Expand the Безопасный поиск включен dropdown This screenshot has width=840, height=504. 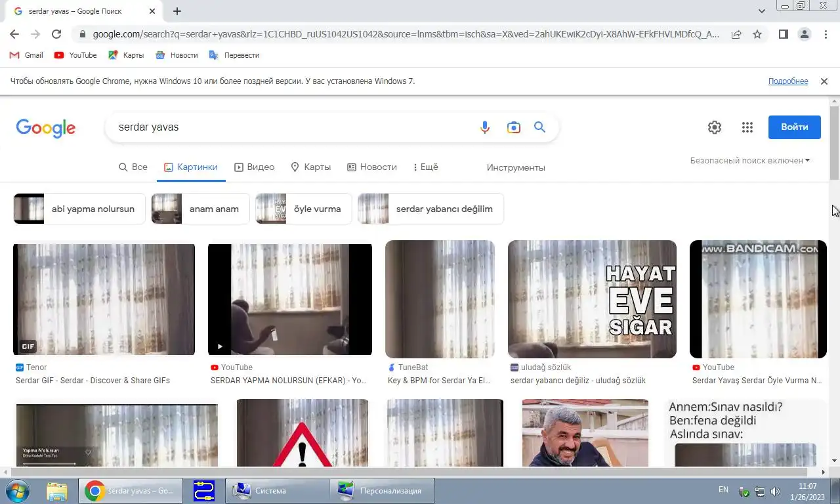(x=750, y=161)
